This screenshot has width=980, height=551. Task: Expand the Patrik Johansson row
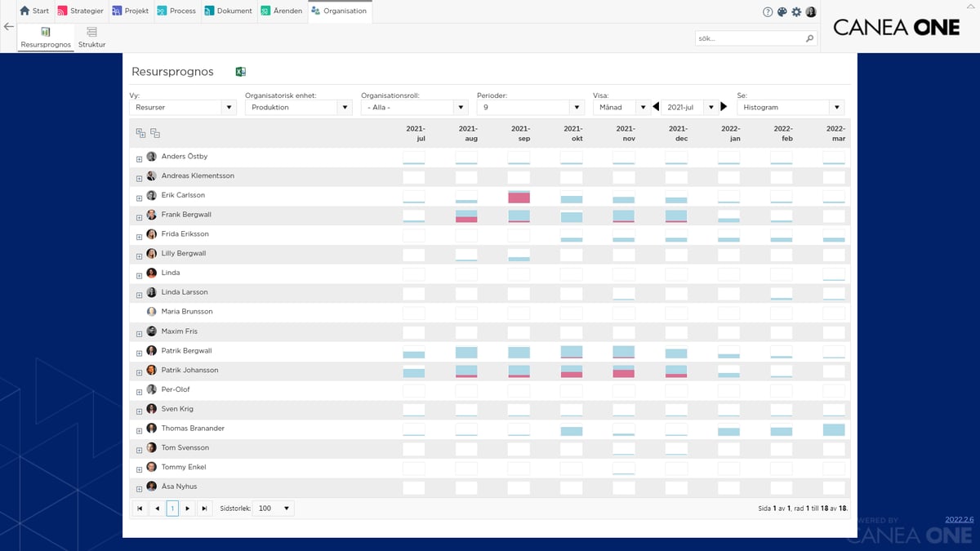pyautogui.click(x=140, y=371)
